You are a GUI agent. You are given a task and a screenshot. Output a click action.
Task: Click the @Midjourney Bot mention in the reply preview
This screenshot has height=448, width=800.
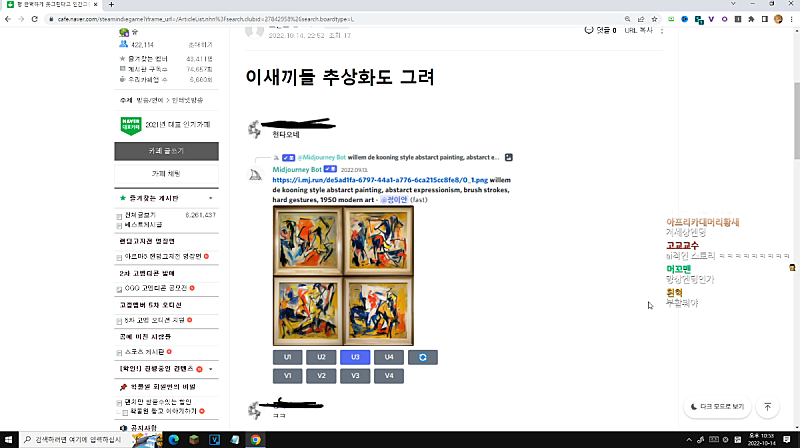tap(321, 157)
